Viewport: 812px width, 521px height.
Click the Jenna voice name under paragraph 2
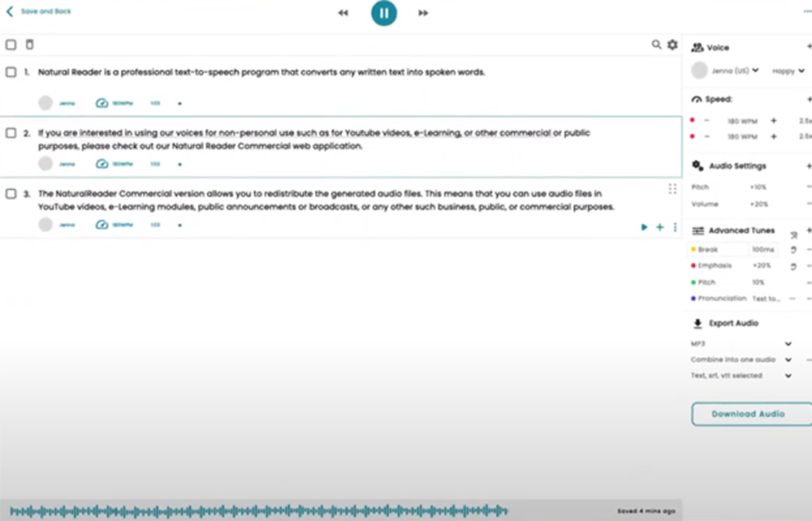click(67, 164)
